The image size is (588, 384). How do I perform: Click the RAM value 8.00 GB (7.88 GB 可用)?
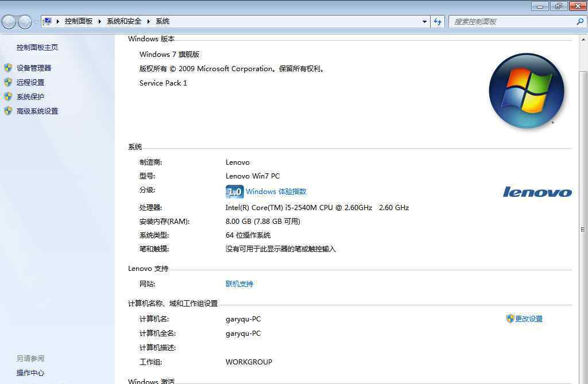pyautogui.click(x=263, y=221)
